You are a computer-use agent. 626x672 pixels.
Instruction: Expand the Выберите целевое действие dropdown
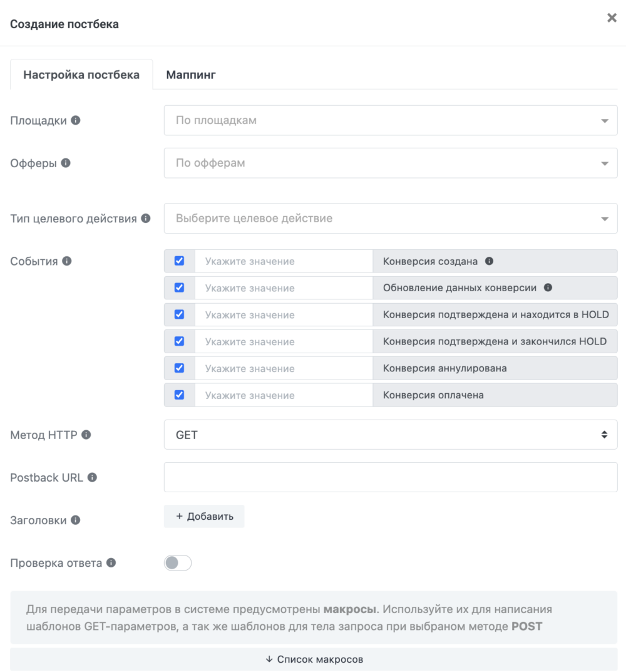click(x=391, y=219)
